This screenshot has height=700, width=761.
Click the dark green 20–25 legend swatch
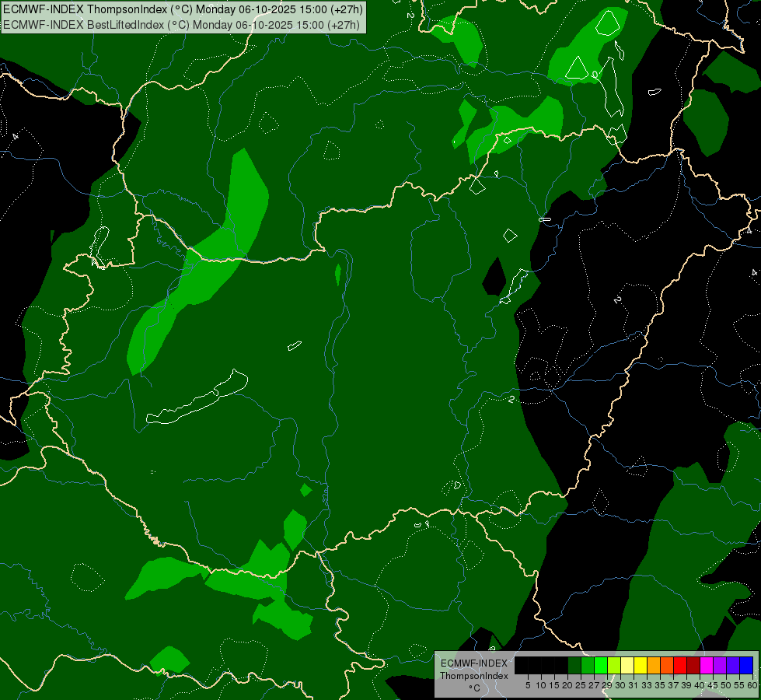[x=574, y=665]
